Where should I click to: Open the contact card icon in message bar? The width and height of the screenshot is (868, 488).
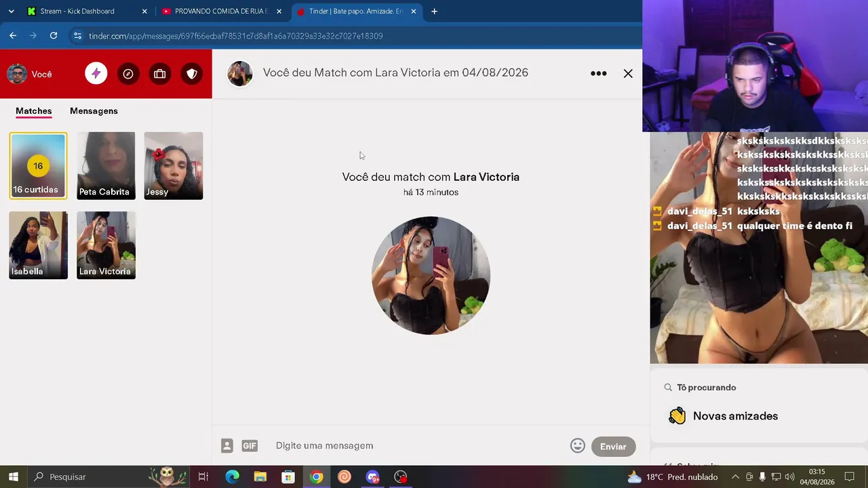coord(226,445)
